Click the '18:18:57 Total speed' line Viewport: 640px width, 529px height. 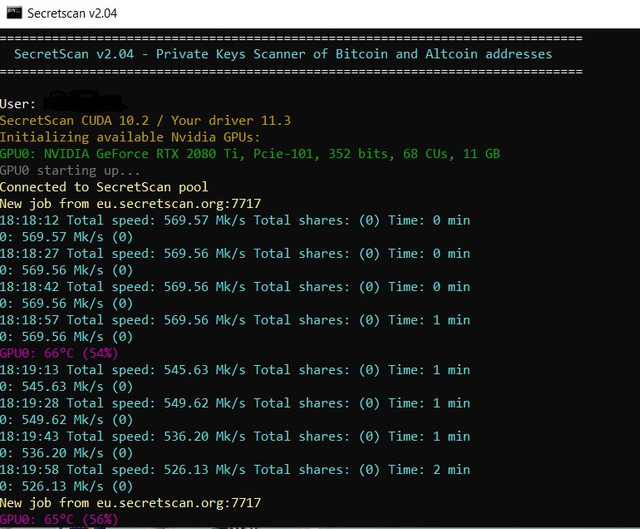[x=235, y=320]
